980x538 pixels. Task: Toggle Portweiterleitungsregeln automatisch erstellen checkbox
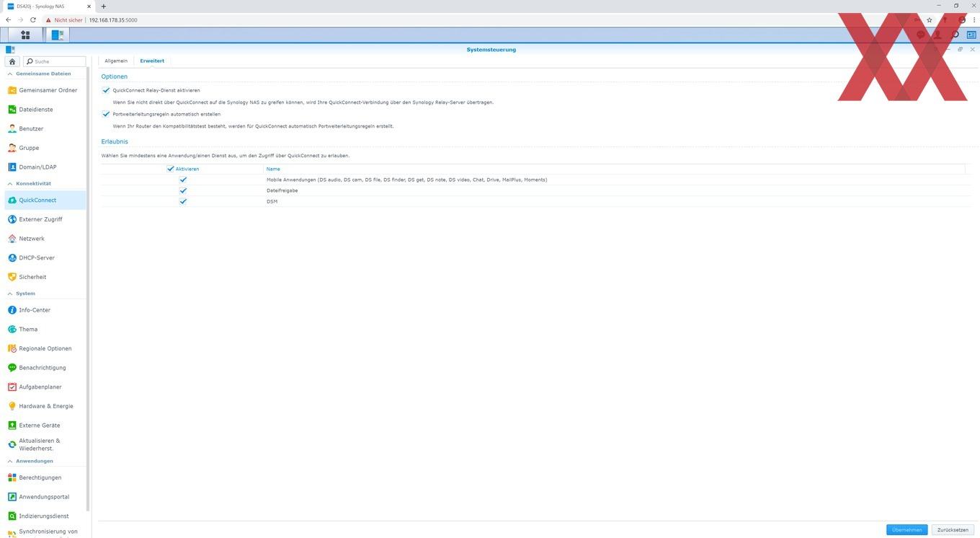click(106, 114)
